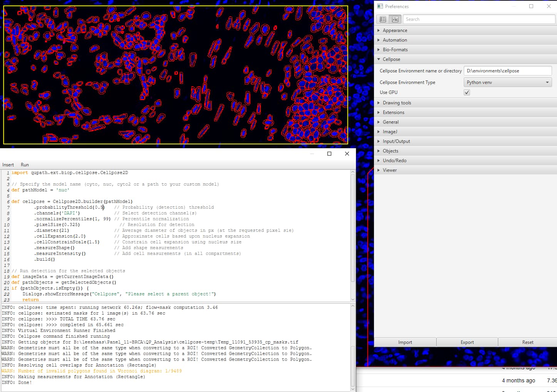The height and width of the screenshot is (392, 557).
Task: Switch Preferences to categorized tree view
Action: [x=395, y=19]
